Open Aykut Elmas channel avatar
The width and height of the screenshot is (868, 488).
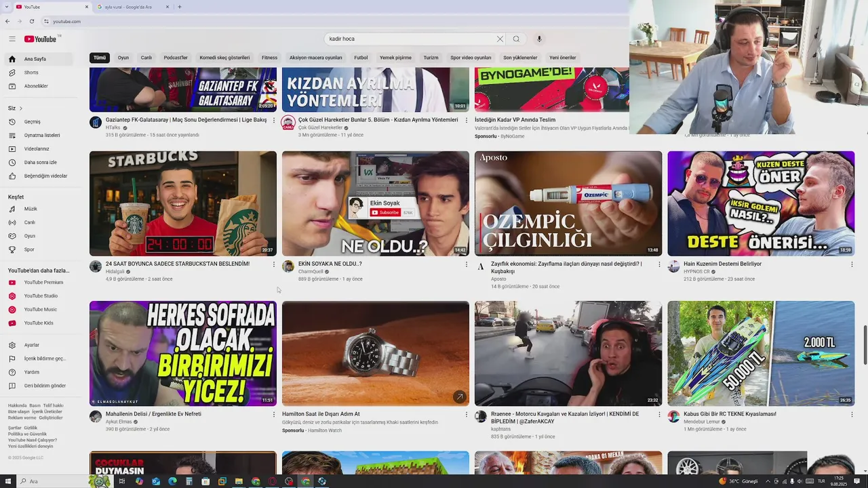click(x=96, y=417)
